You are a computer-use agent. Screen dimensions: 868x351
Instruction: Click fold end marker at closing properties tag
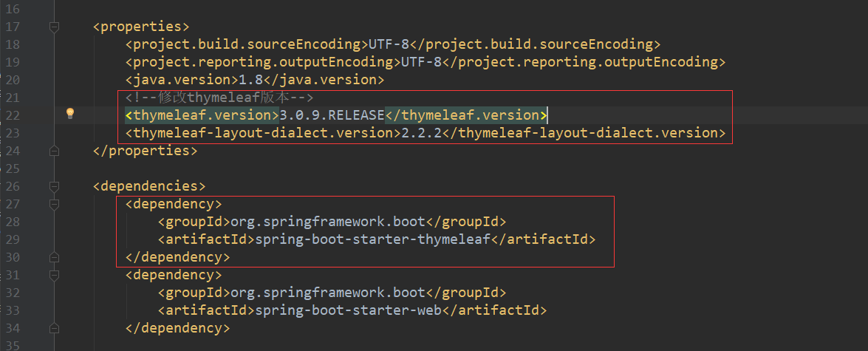(x=53, y=151)
